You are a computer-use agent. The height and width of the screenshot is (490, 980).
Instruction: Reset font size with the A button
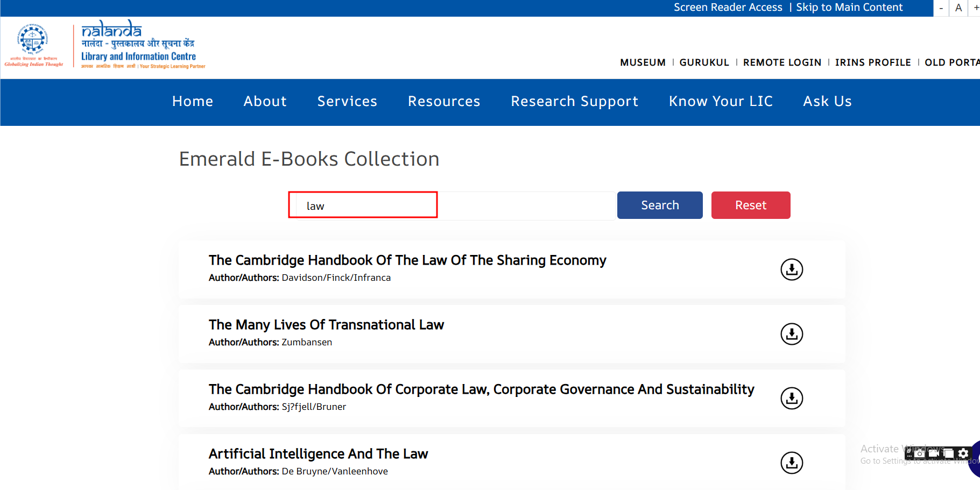click(958, 8)
